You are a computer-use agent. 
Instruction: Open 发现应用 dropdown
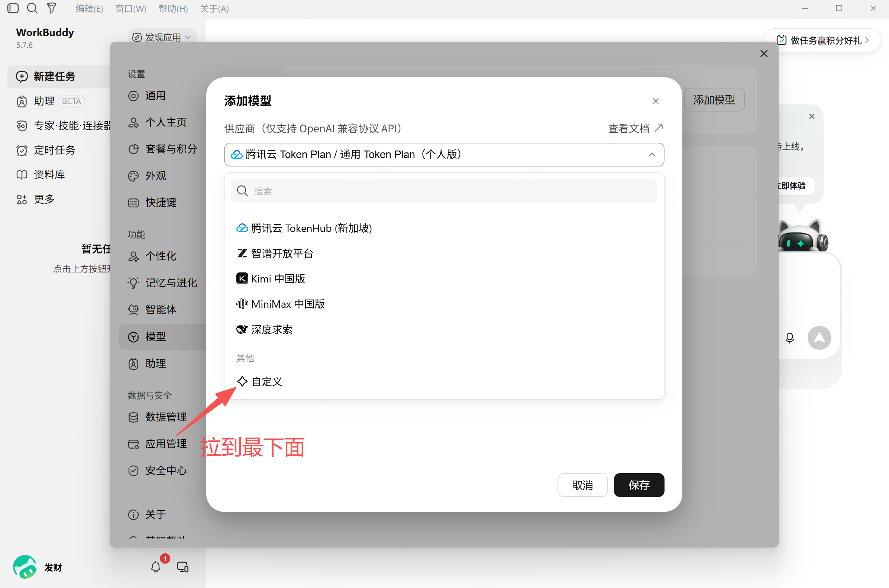tap(162, 37)
